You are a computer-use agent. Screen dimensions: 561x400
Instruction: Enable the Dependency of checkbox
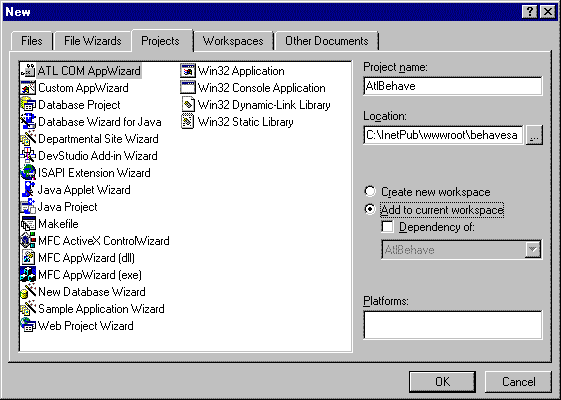point(387,226)
